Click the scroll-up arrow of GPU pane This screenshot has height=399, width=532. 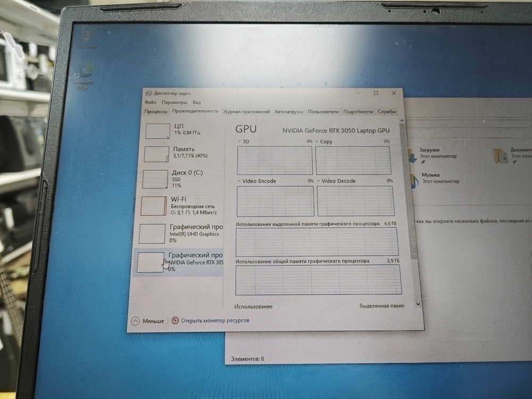(x=402, y=120)
